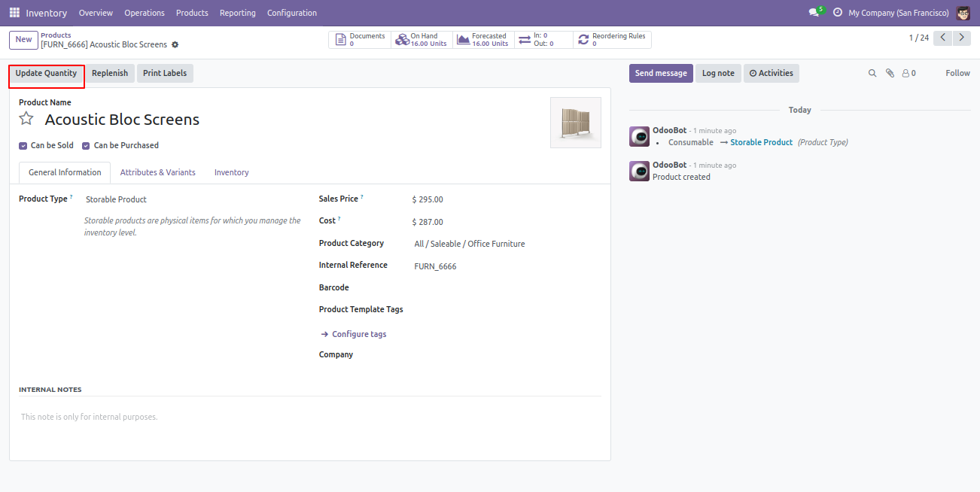Open the Product Type dropdown

(192, 199)
